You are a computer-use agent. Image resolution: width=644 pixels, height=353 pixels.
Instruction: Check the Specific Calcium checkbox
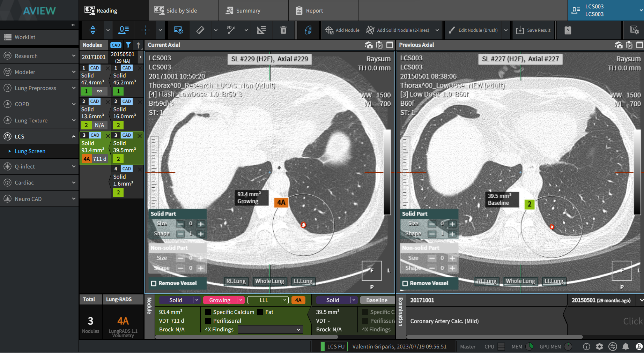click(208, 312)
